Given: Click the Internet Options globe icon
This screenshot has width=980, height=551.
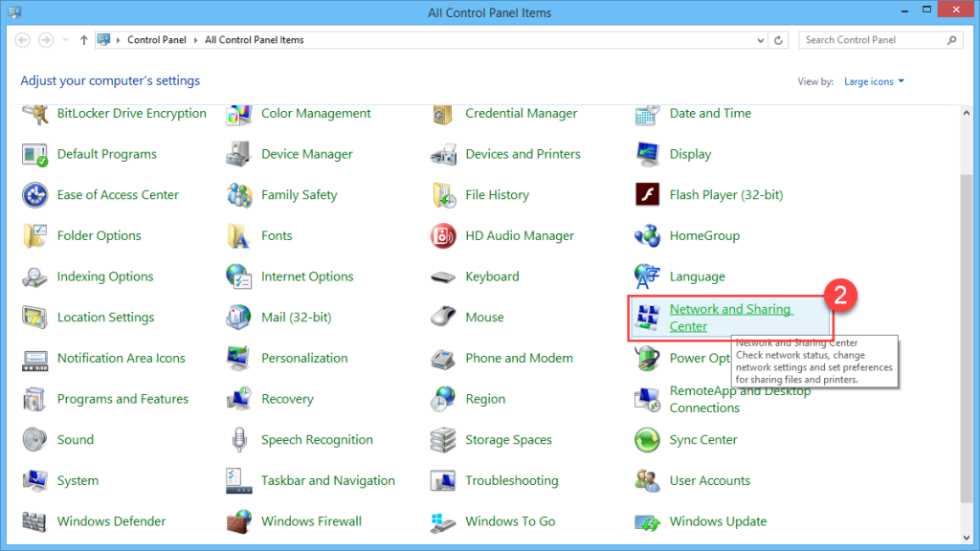Looking at the screenshot, I should (238, 276).
